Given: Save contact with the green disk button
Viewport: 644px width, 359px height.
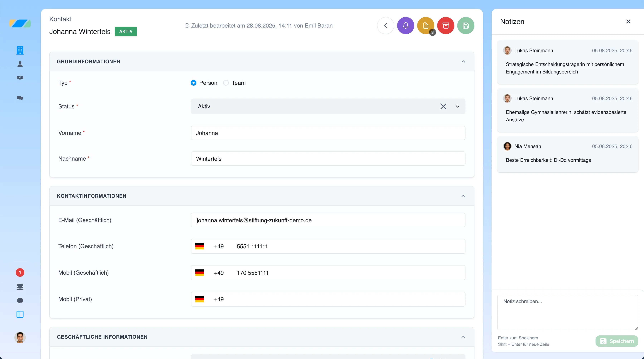Looking at the screenshot, I should pyautogui.click(x=465, y=26).
